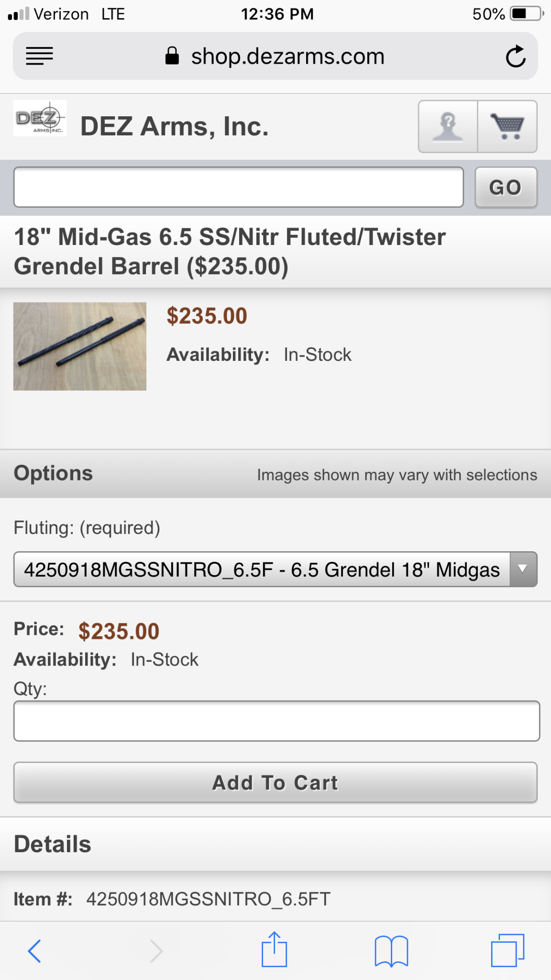Open the Fluting options dropdown
551x980 pixels.
pos(262,569)
